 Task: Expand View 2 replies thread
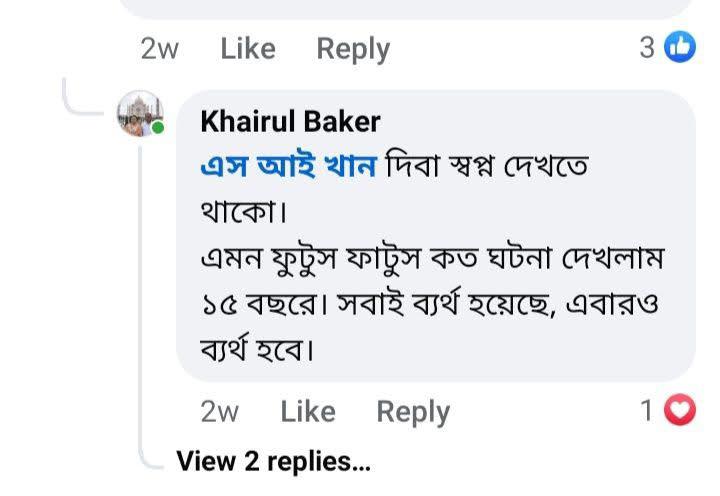pyautogui.click(x=273, y=461)
